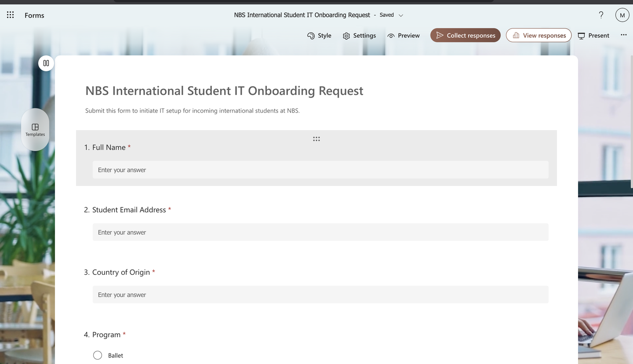Select the '4. Program' question label
Screen dimensions: 633x364
[x=105, y=335]
